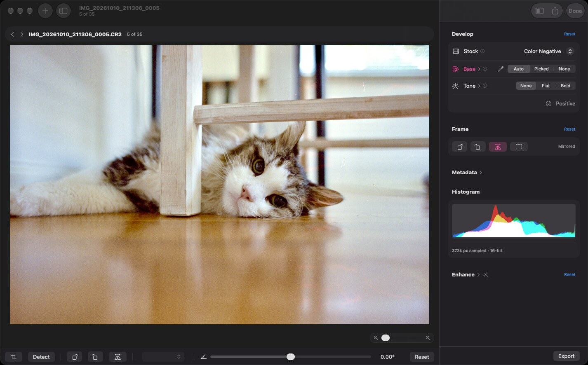Click the zoom level slider
The height and width of the screenshot is (365, 588).
[x=402, y=338]
